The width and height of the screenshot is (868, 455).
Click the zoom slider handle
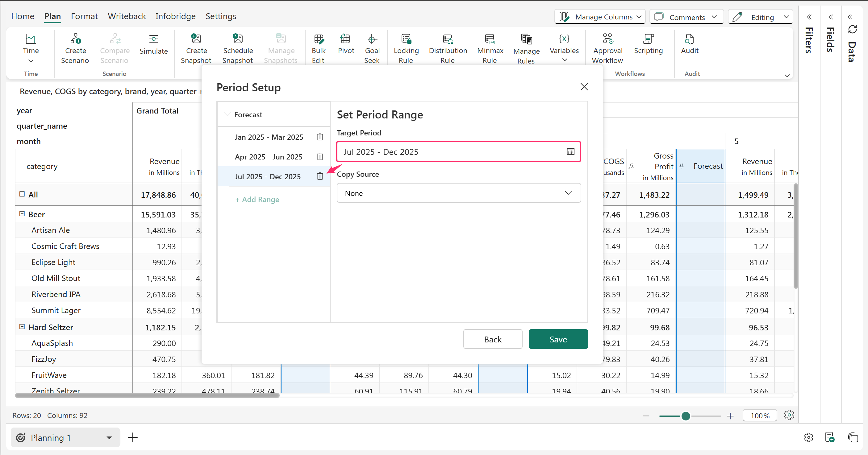coord(685,416)
